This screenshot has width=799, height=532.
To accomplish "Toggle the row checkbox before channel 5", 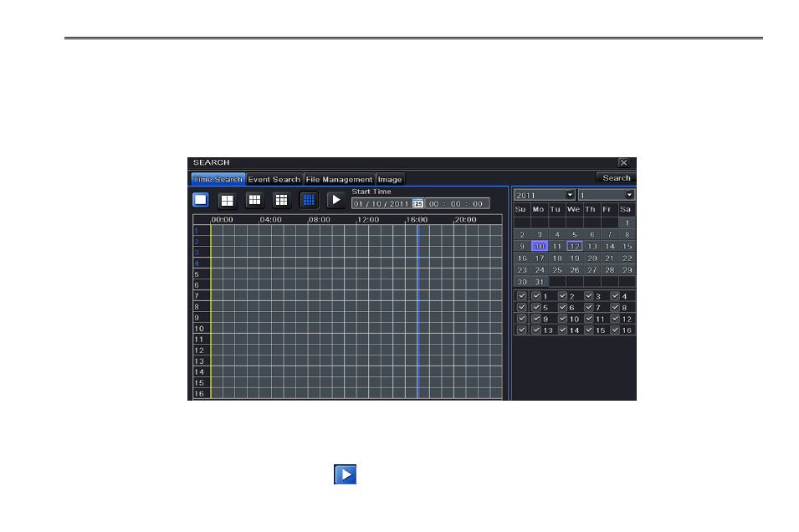I will click(521, 307).
